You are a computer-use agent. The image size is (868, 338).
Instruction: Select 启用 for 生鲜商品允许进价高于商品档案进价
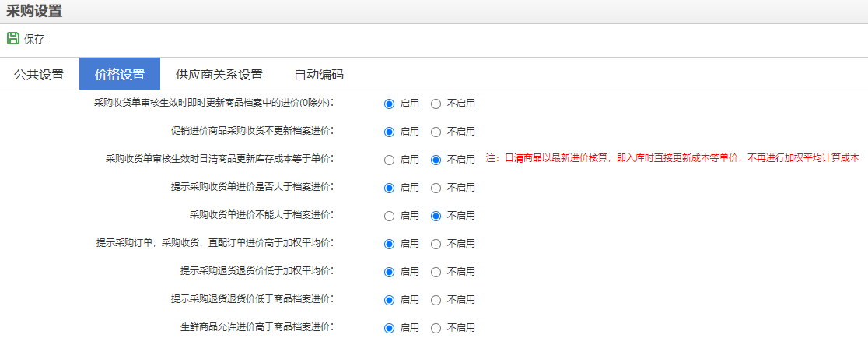click(389, 328)
